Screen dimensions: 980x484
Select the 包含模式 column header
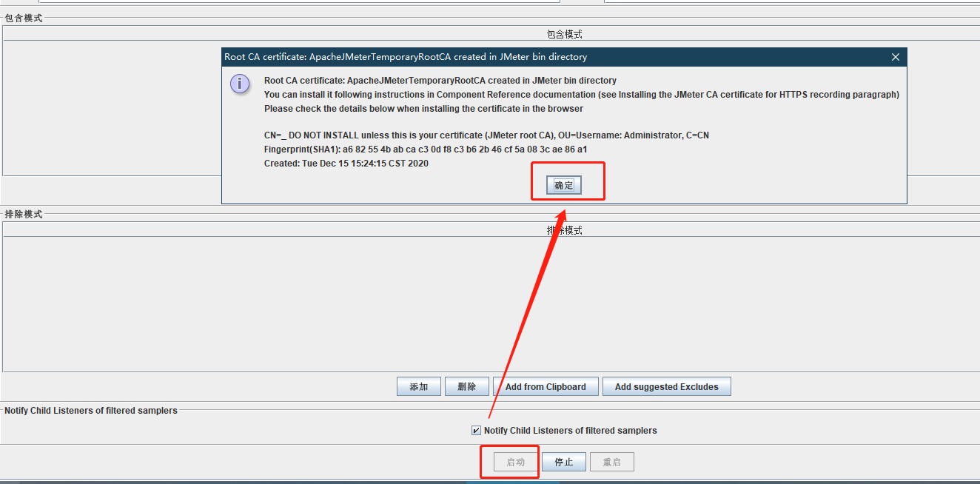(x=565, y=34)
